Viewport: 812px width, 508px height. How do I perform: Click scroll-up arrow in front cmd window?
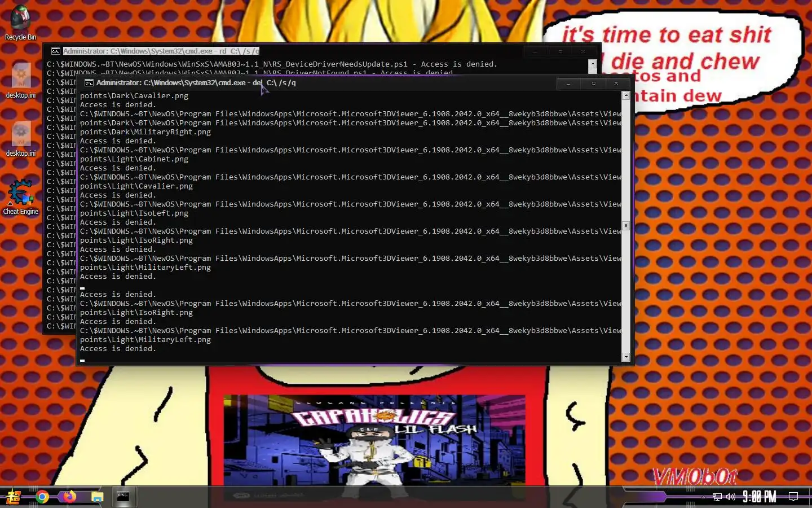626,96
